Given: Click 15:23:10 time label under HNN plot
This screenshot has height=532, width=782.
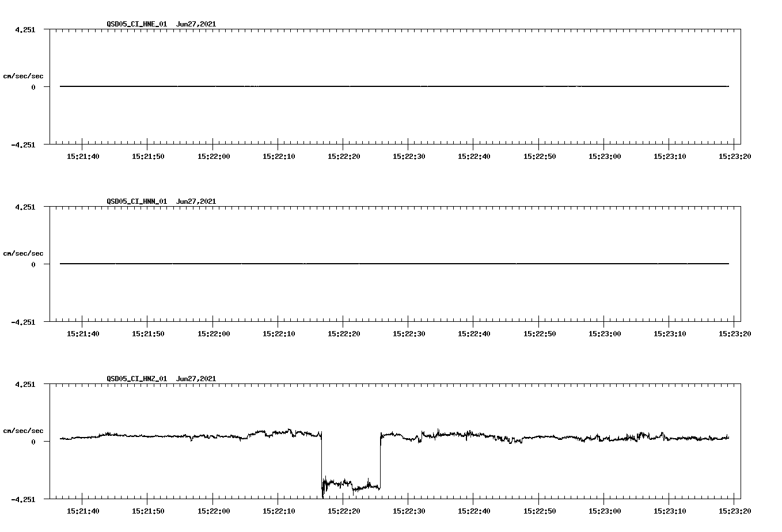Looking at the screenshot, I should click(670, 333).
